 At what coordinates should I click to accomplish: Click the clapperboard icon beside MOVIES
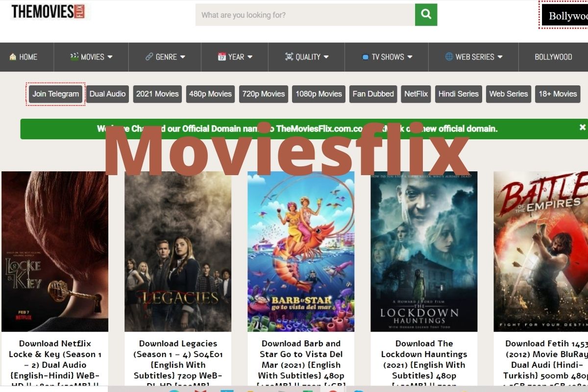(74, 57)
